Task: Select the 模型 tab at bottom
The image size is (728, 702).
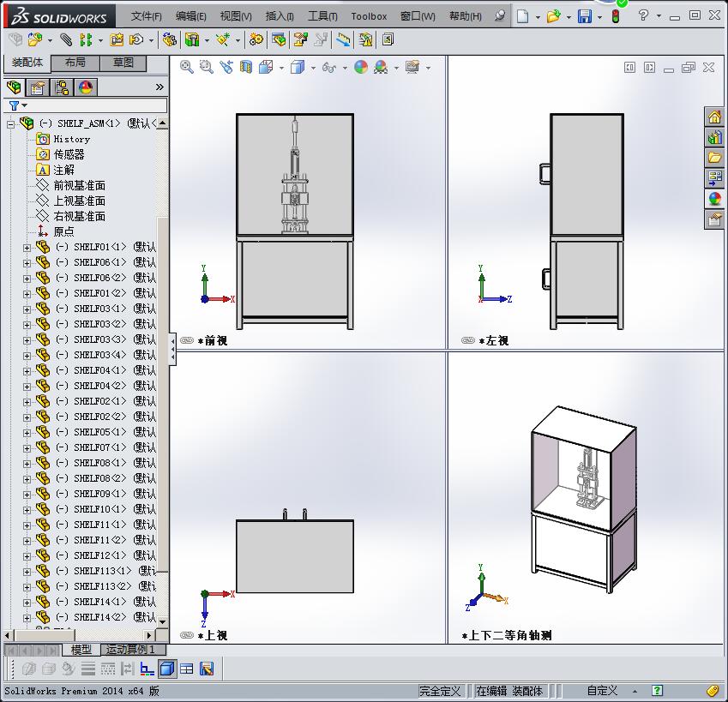Action: [x=81, y=649]
